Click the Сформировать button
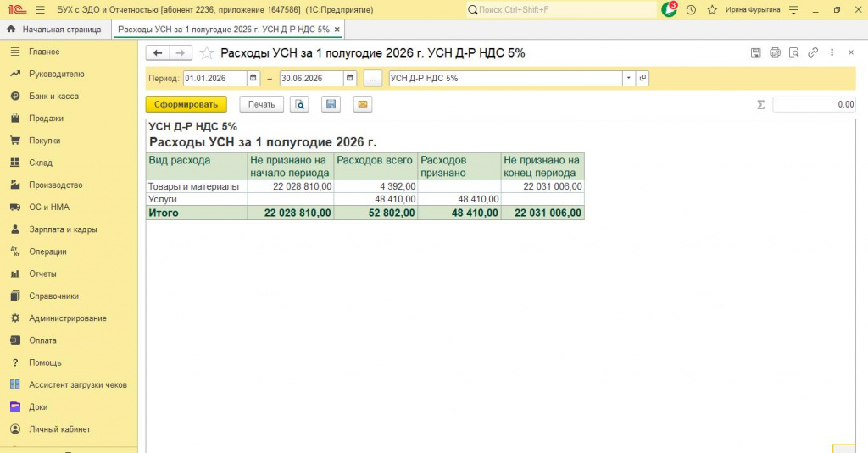Screen dimensions: 868x453 coord(186,104)
